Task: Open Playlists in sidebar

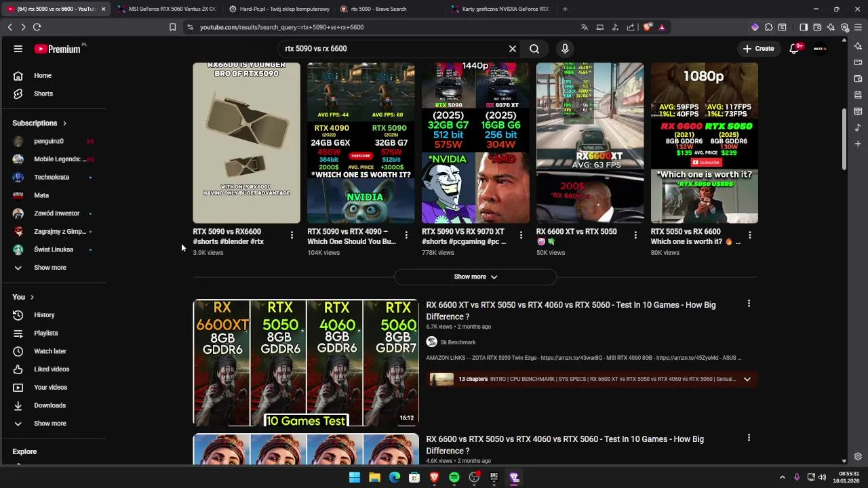Action: [46, 333]
